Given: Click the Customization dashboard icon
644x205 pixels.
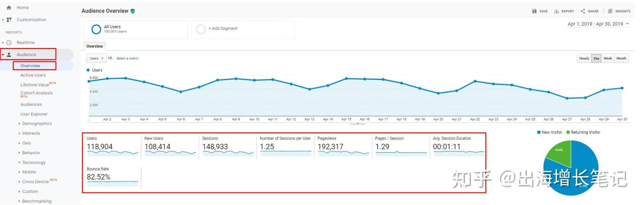Looking at the screenshot, I should tap(9, 20).
